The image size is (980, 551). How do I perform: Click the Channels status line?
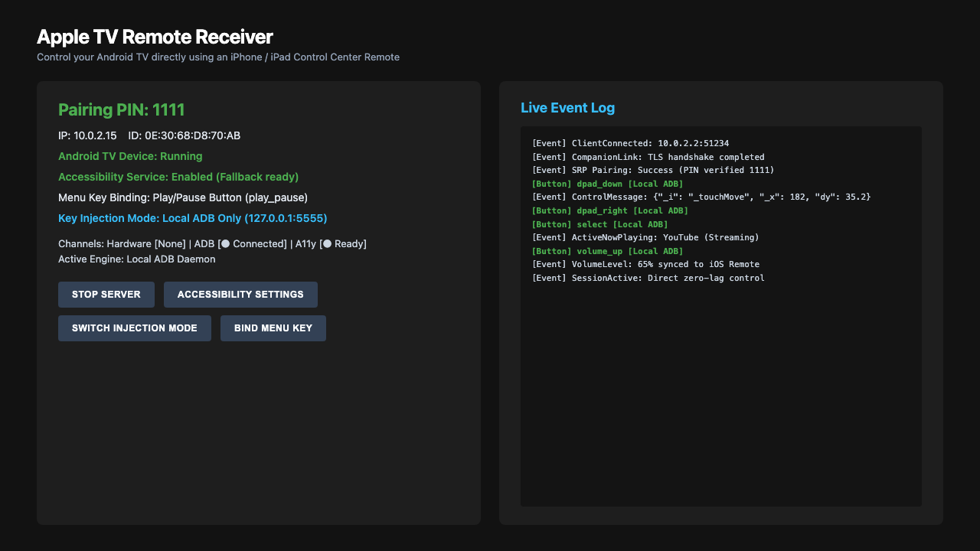coord(213,244)
